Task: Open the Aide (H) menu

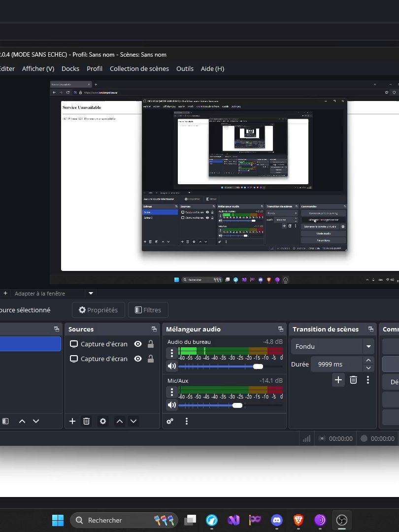Action: [x=212, y=68]
